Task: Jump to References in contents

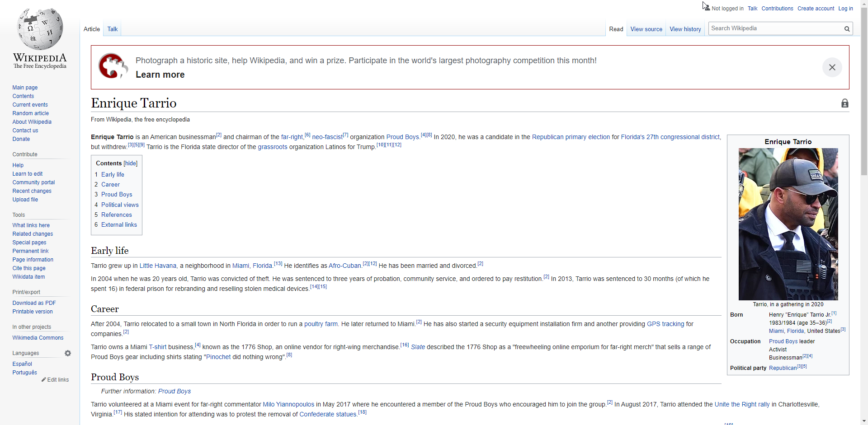Action: [117, 215]
